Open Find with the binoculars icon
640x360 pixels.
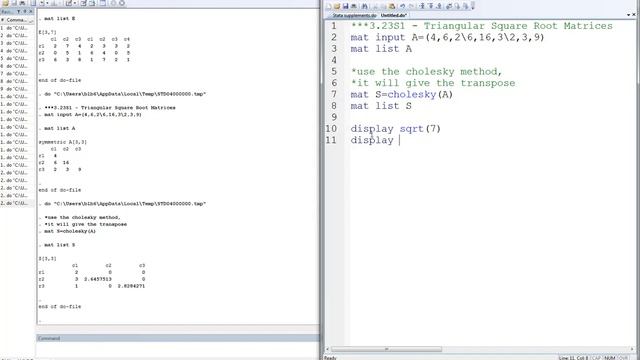(364, 6)
